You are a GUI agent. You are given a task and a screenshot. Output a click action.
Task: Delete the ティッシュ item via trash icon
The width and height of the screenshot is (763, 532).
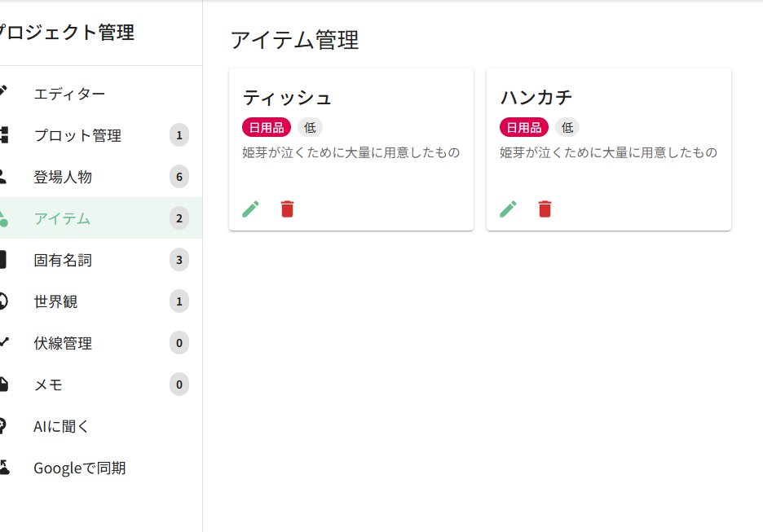tap(287, 209)
